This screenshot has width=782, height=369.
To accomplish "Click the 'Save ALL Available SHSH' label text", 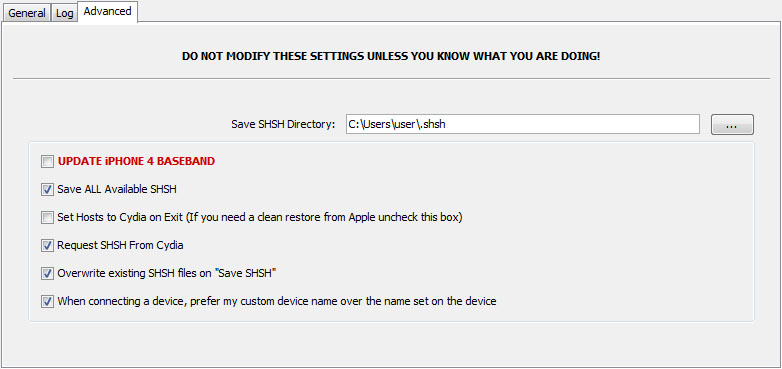I will [117, 189].
